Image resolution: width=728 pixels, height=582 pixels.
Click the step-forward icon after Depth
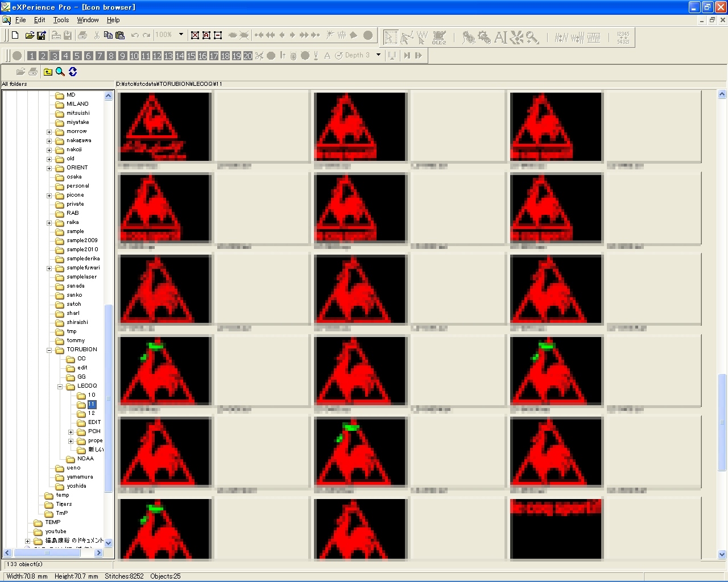coord(407,55)
